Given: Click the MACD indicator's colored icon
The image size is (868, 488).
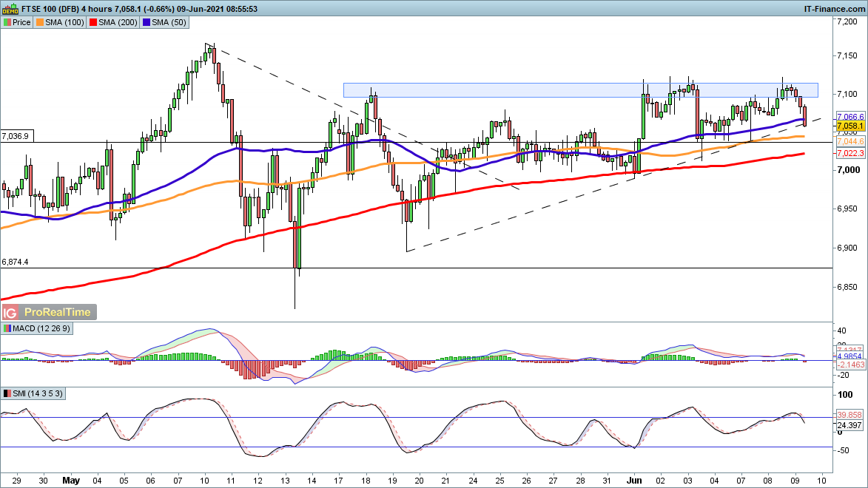Looking at the screenshot, I should click(7, 328).
